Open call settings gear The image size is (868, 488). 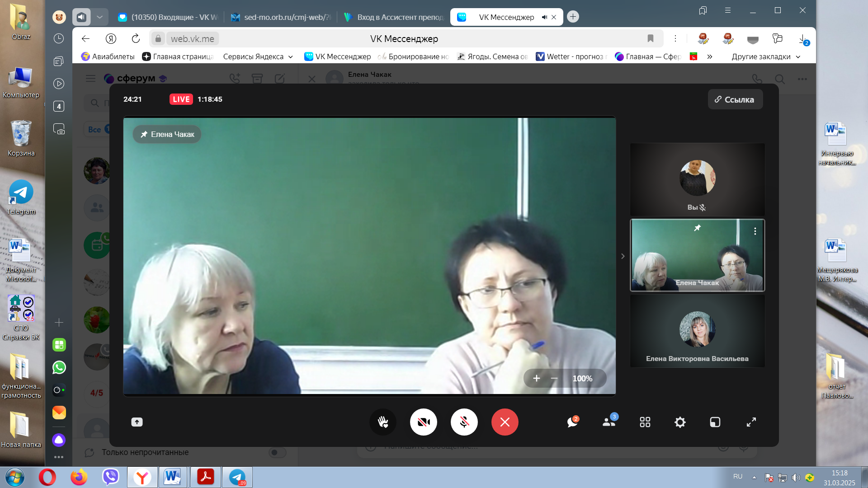point(680,422)
